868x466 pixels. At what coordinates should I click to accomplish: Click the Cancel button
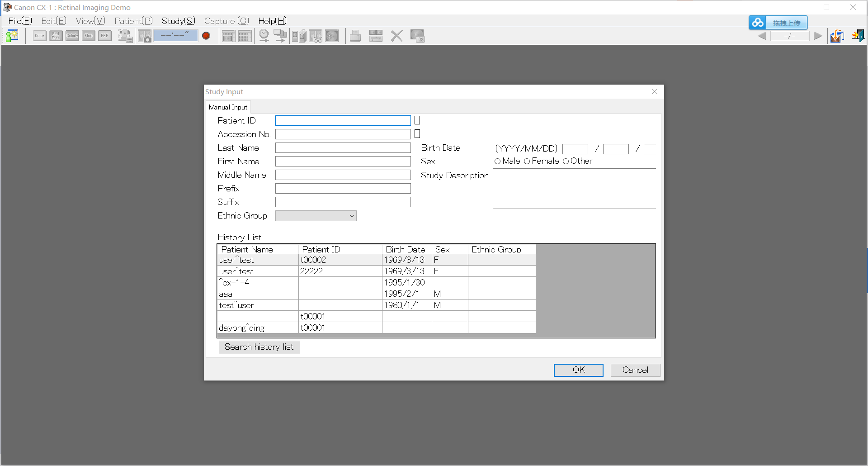pyautogui.click(x=635, y=370)
